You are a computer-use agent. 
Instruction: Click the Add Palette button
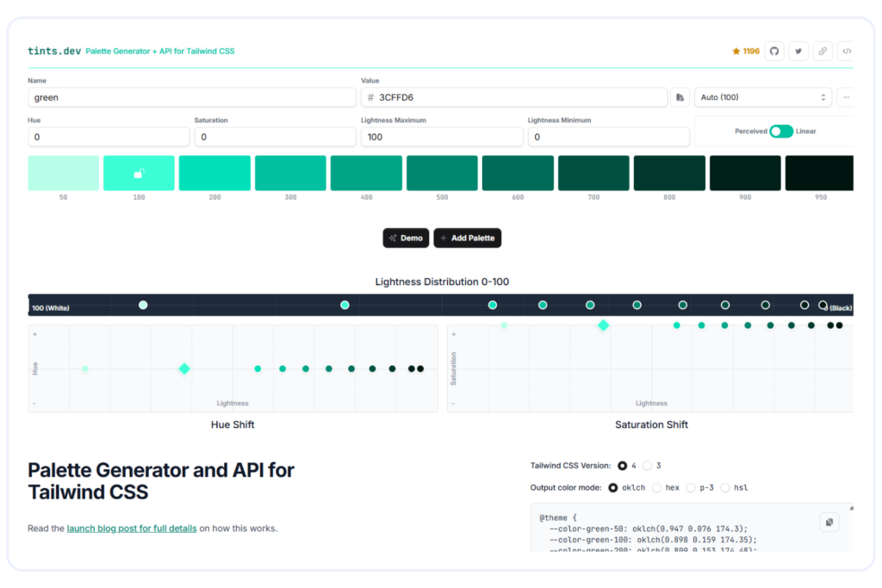467,238
